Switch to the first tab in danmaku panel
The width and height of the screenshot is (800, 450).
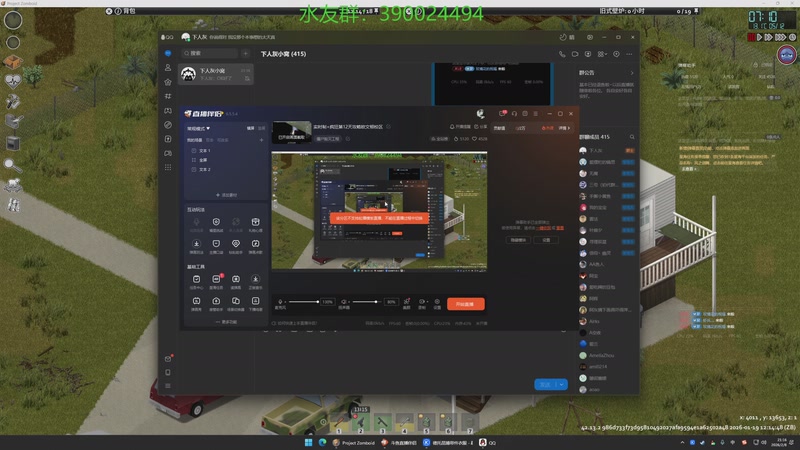[499, 128]
